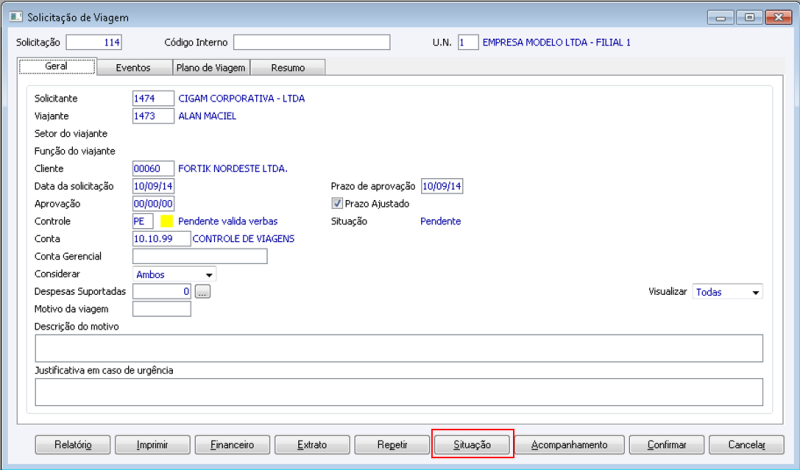Click the traveler name 'ALAN MACIEL'

[x=207, y=116]
